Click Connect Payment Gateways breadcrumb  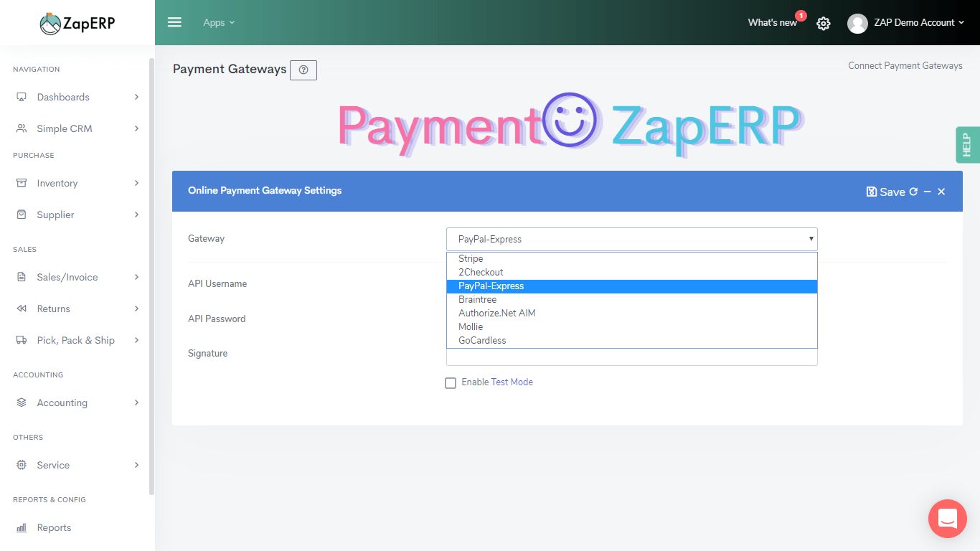point(905,65)
